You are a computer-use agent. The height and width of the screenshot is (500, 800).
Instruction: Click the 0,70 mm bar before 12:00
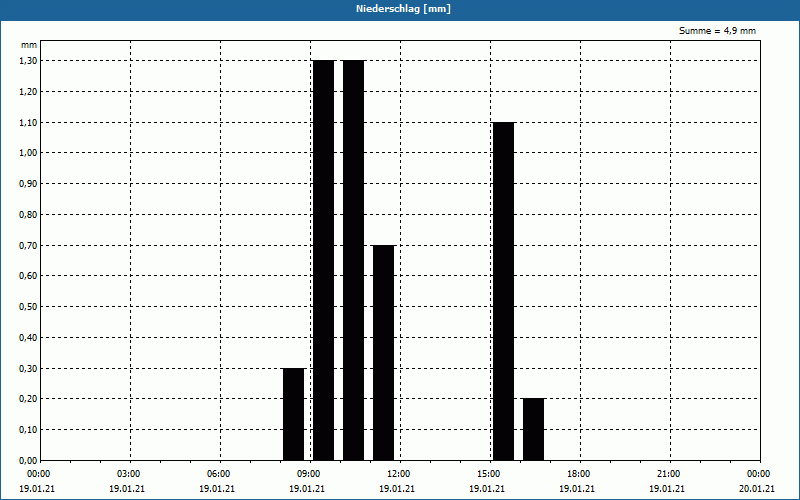point(384,353)
